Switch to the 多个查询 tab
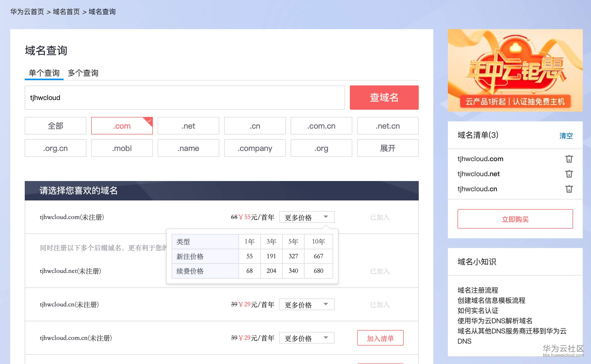This screenshot has width=591, height=364. pyautogui.click(x=83, y=73)
